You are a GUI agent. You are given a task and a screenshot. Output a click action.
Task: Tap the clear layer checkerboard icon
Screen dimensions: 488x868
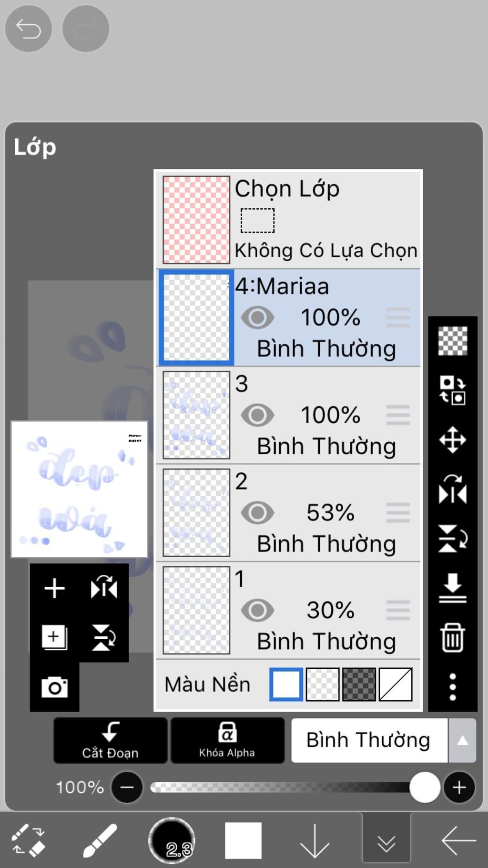click(x=452, y=340)
